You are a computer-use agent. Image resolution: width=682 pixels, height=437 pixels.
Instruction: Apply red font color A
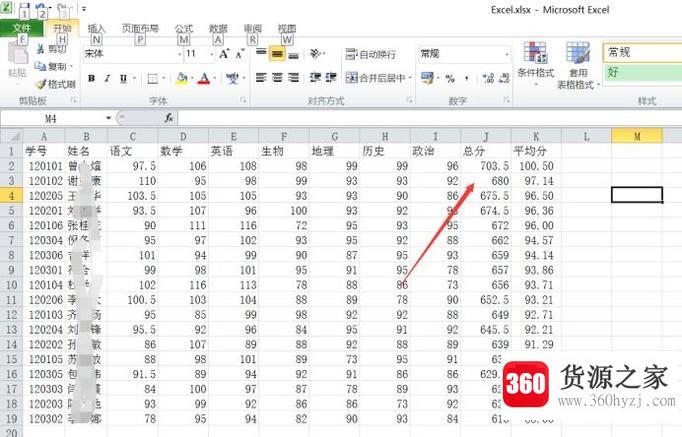point(204,79)
